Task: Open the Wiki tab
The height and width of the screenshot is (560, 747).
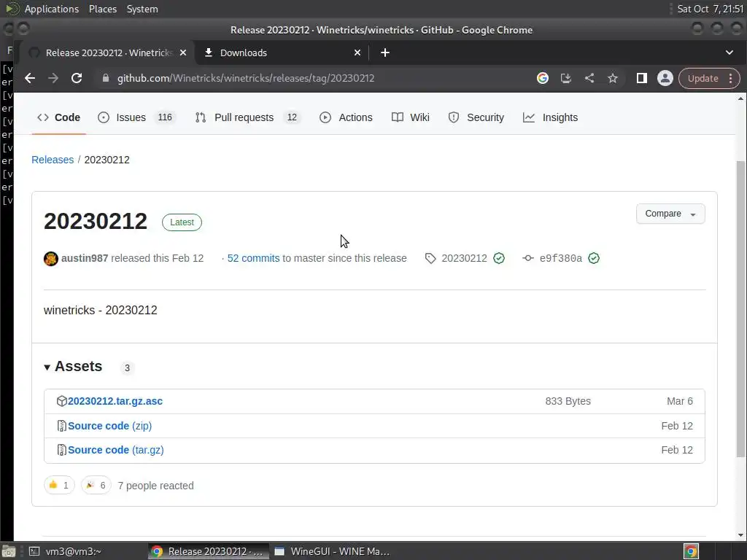Action: click(x=411, y=117)
